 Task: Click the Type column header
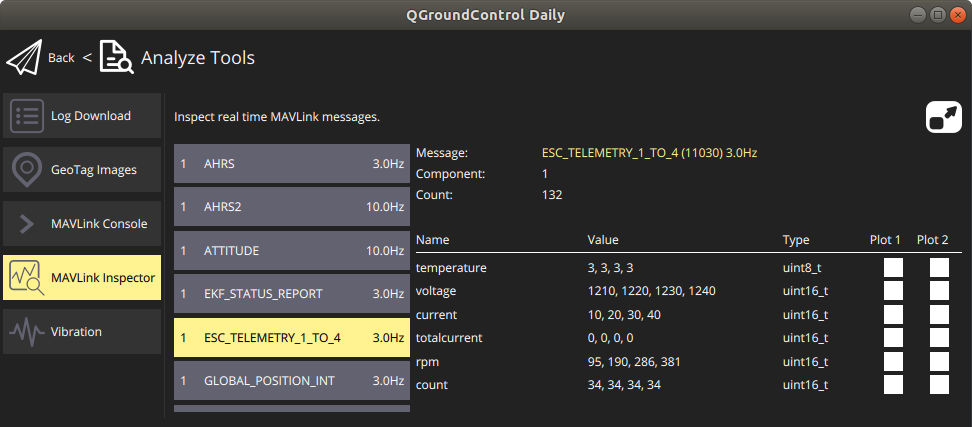pos(796,240)
